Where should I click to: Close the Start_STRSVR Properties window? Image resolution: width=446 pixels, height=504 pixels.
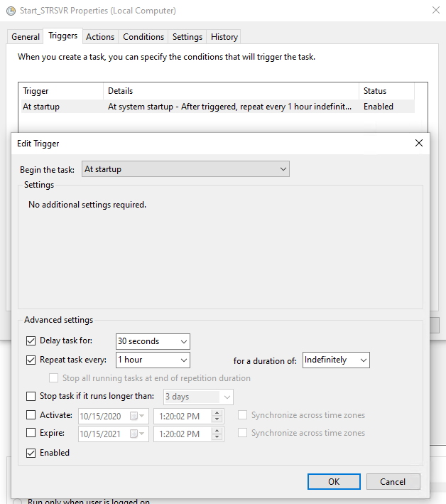(436, 10)
